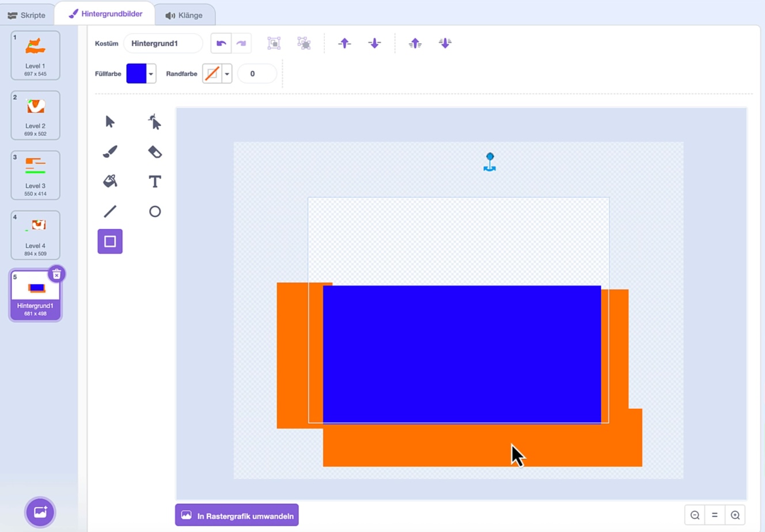The image size is (765, 532).
Task: Pick the Brush tool
Action: tap(110, 151)
